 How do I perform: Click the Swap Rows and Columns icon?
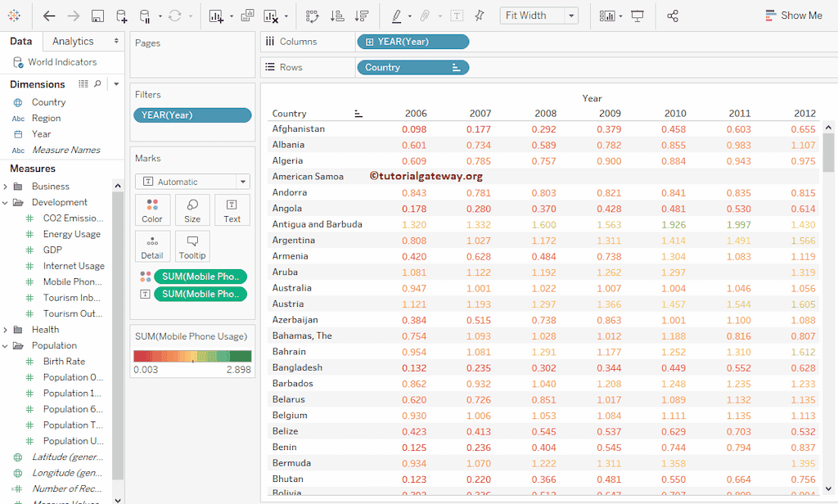312,16
